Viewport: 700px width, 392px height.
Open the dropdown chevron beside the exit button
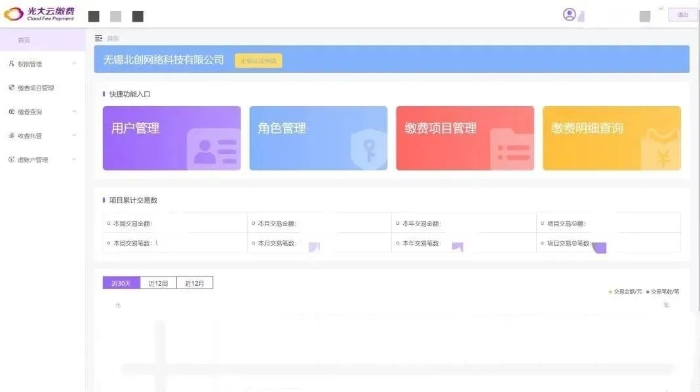click(661, 8)
